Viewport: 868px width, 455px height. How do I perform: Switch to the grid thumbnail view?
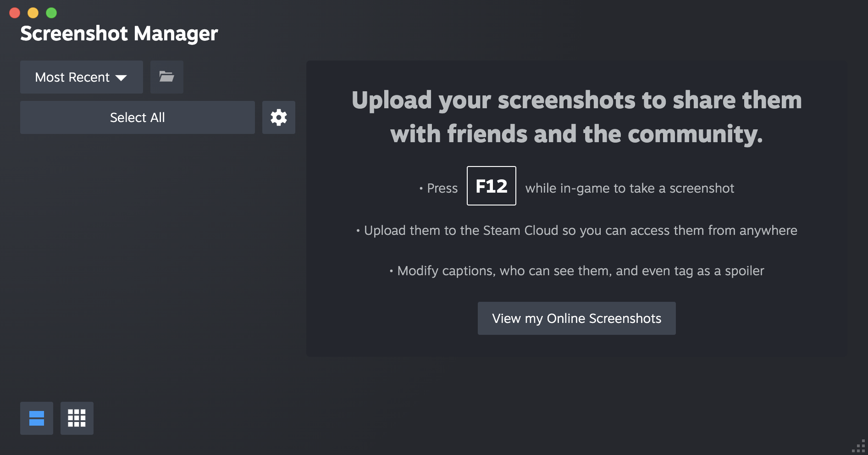77,418
